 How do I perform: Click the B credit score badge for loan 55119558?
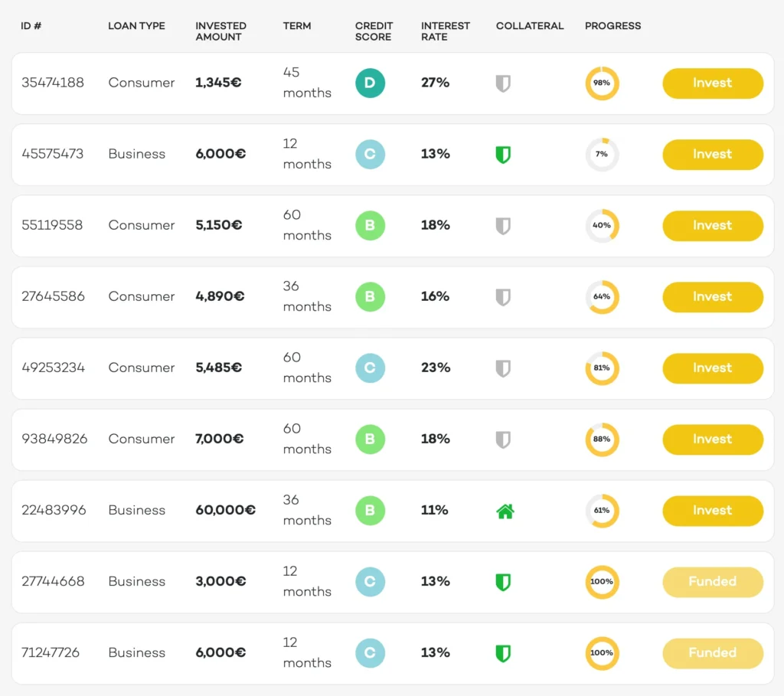(x=370, y=226)
